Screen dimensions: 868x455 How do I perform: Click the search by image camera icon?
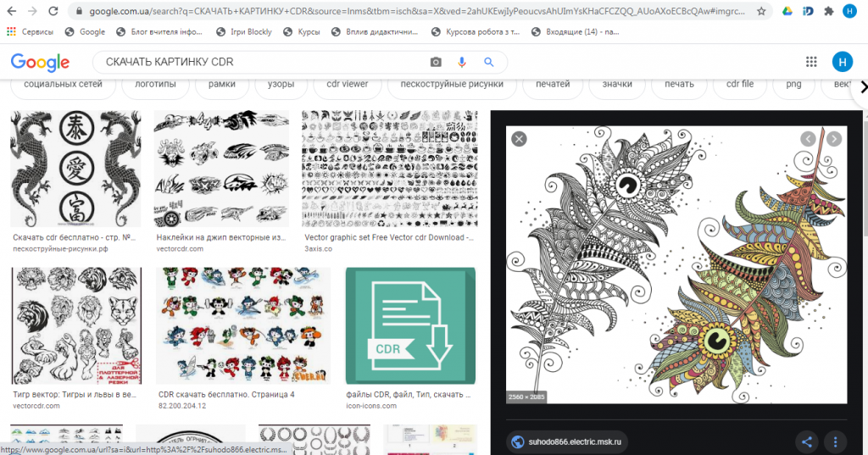coord(436,63)
